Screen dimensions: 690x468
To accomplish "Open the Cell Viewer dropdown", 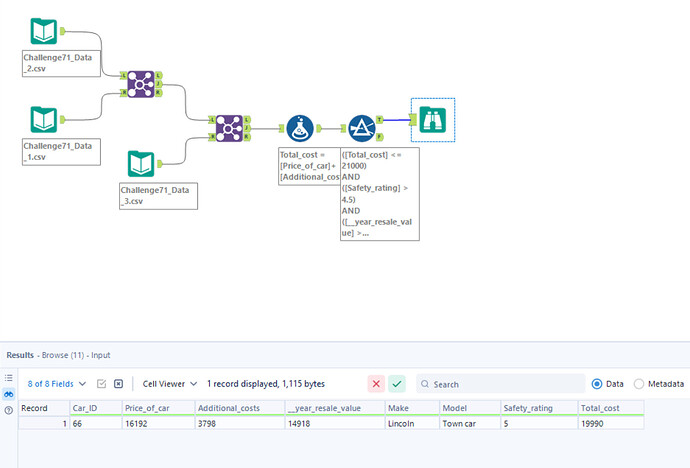I will 169,384.
